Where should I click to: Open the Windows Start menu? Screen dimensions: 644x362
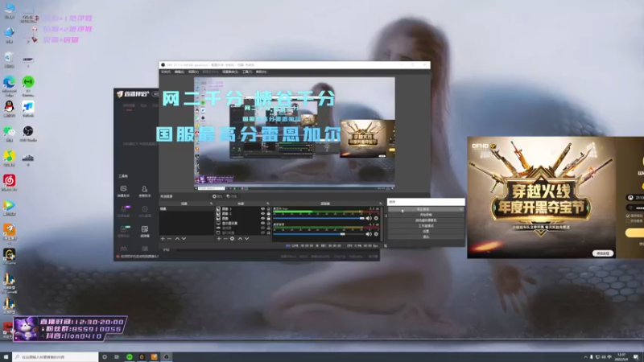(x=6, y=357)
